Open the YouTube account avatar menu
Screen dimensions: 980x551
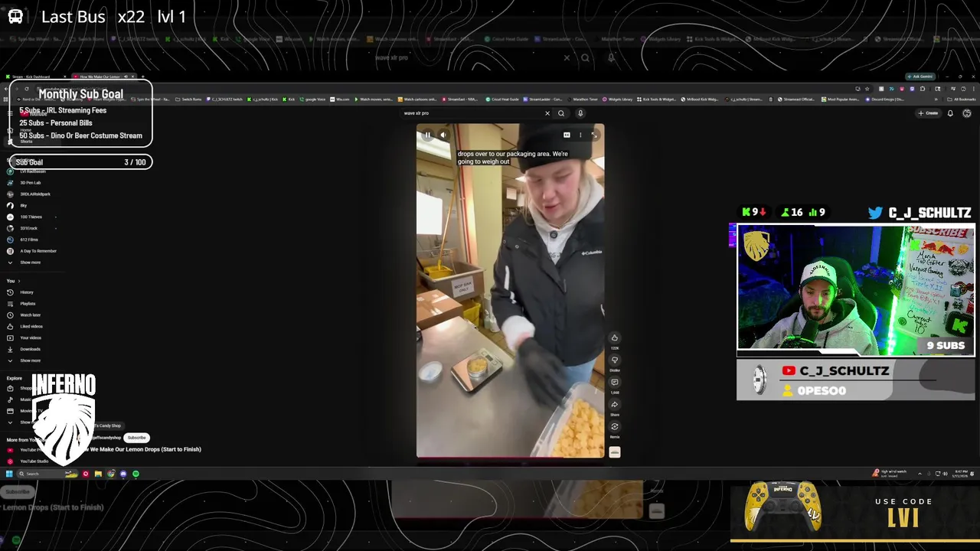click(x=967, y=113)
